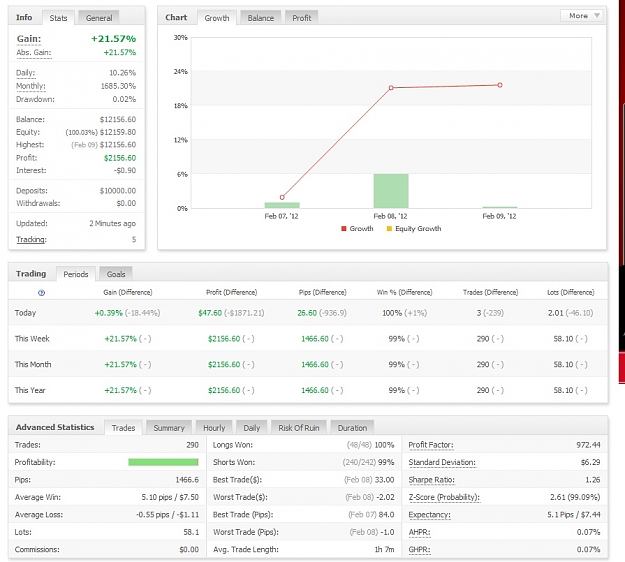Toggle the Equity Growth legend marker
Viewport: 625px width, 562px height.
[389, 228]
